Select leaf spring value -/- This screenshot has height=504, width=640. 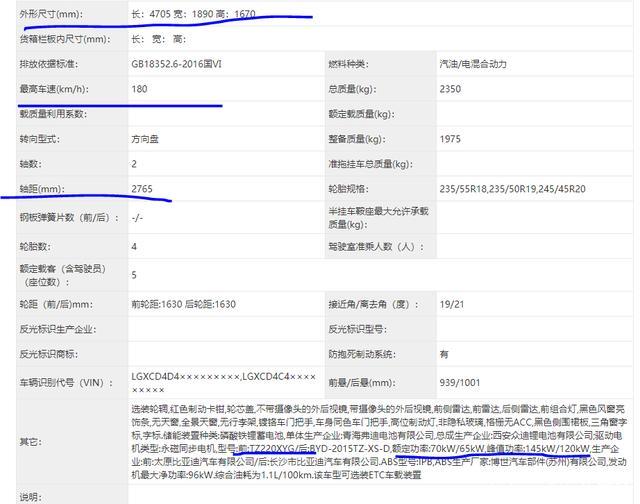(x=137, y=218)
